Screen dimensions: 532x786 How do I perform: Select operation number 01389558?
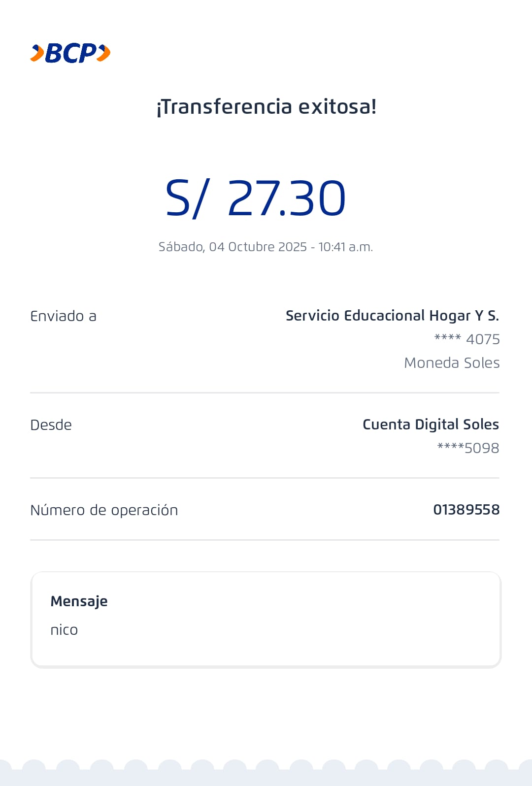point(466,510)
